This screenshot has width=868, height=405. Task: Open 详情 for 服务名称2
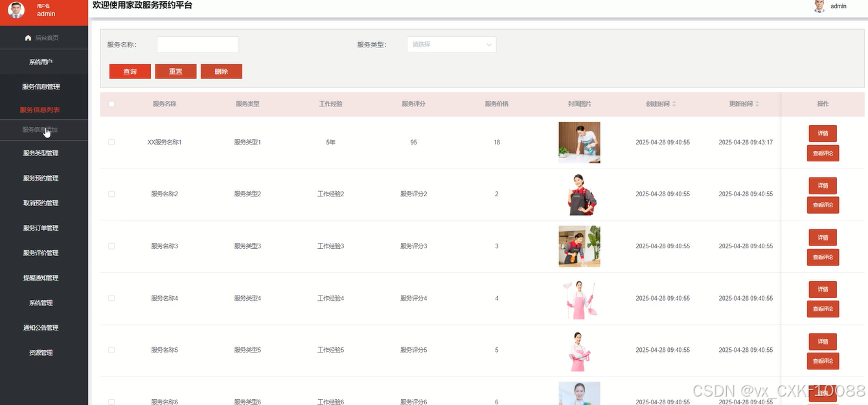tap(823, 185)
